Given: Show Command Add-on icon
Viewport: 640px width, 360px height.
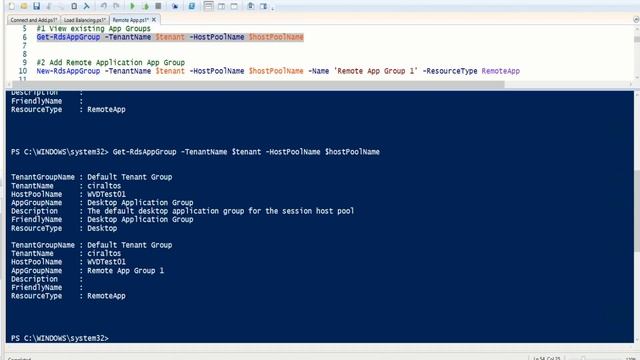Looking at the screenshot, I should point(264,6).
